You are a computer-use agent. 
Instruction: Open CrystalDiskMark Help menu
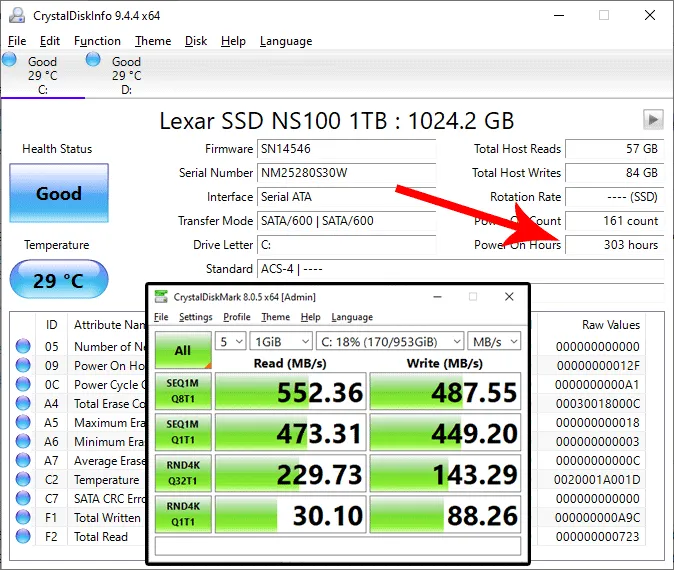(310, 317)
